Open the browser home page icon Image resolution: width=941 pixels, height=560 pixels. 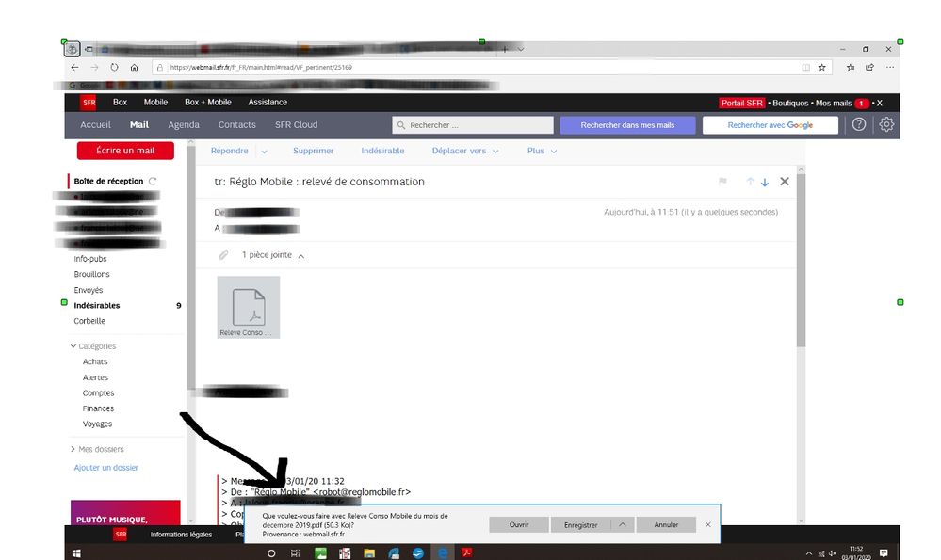[x=134, y=67]
